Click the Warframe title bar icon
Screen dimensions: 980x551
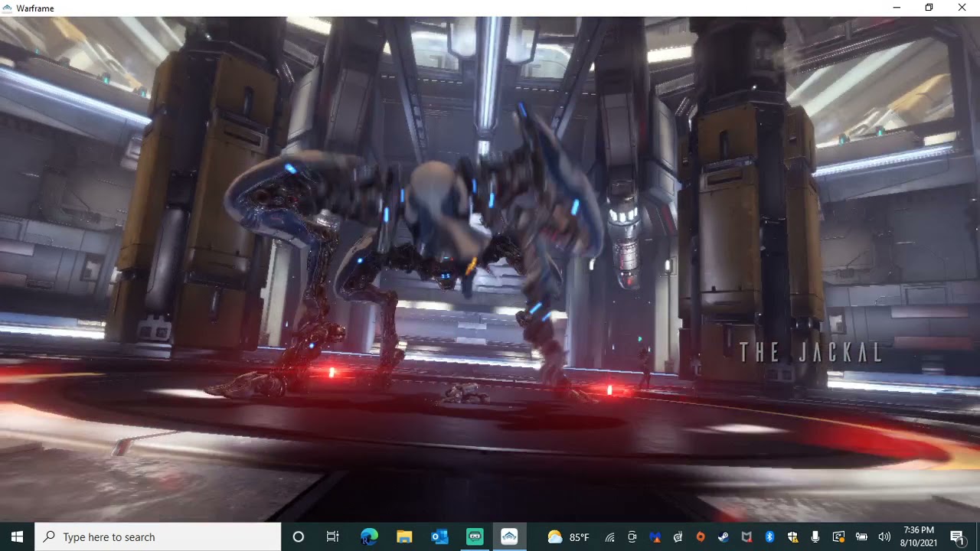tap(8, 8)
